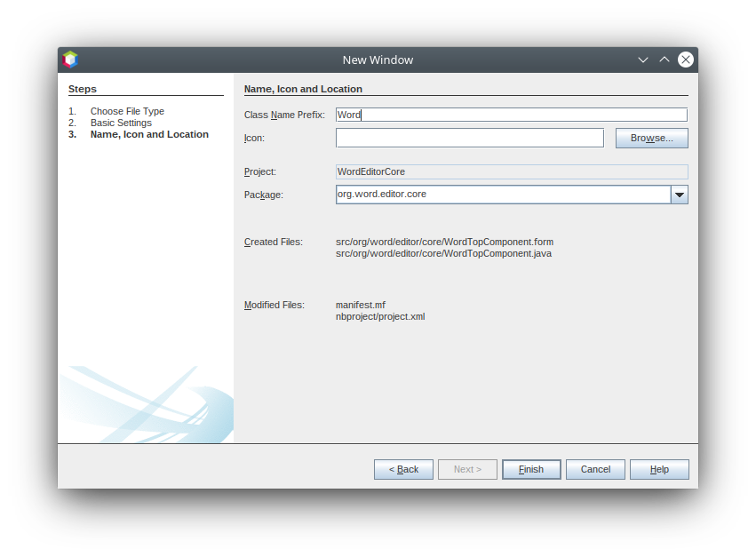
Task: Select the Basic Settings step
Action: click(121, 123)
